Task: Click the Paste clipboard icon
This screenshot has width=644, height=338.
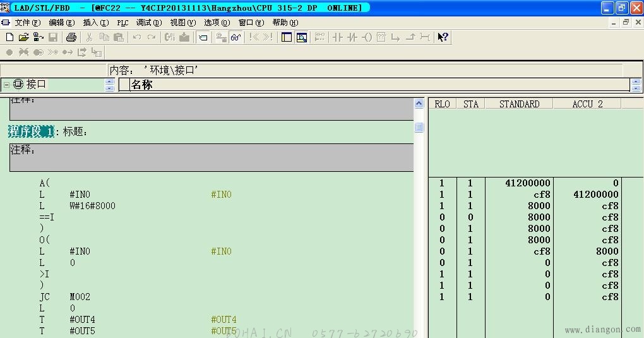Action: point(119,37)
